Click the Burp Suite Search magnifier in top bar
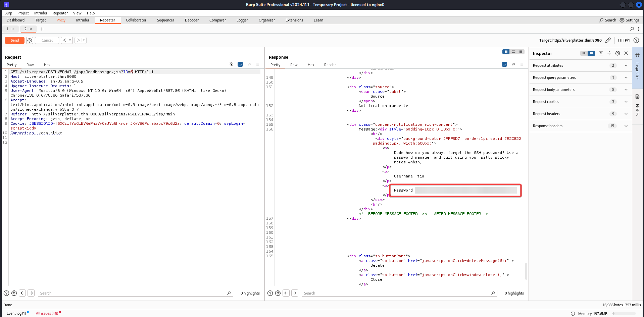Viewport: 644px width, 317px height. (x=601, y=20)
